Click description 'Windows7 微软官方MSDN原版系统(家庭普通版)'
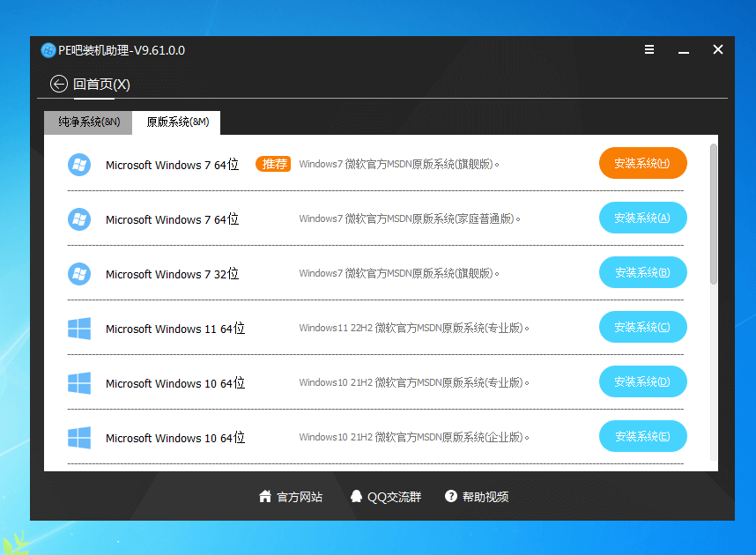 [410, 218]
